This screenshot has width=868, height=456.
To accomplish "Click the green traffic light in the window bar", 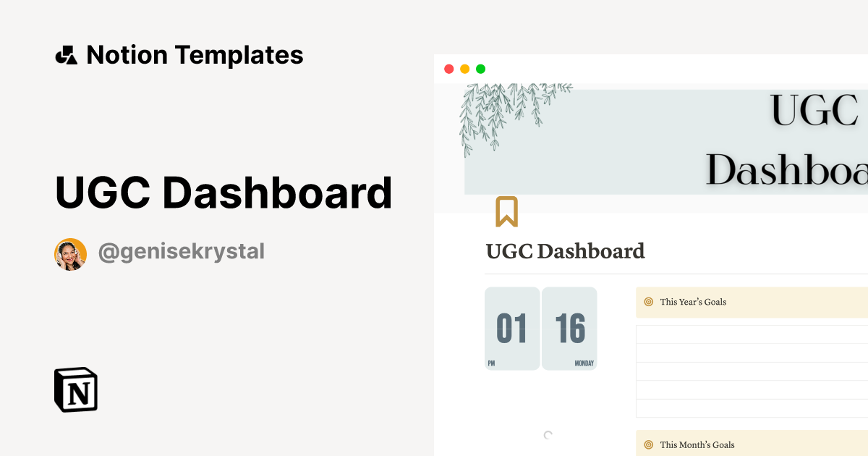I will click(480, 68).
